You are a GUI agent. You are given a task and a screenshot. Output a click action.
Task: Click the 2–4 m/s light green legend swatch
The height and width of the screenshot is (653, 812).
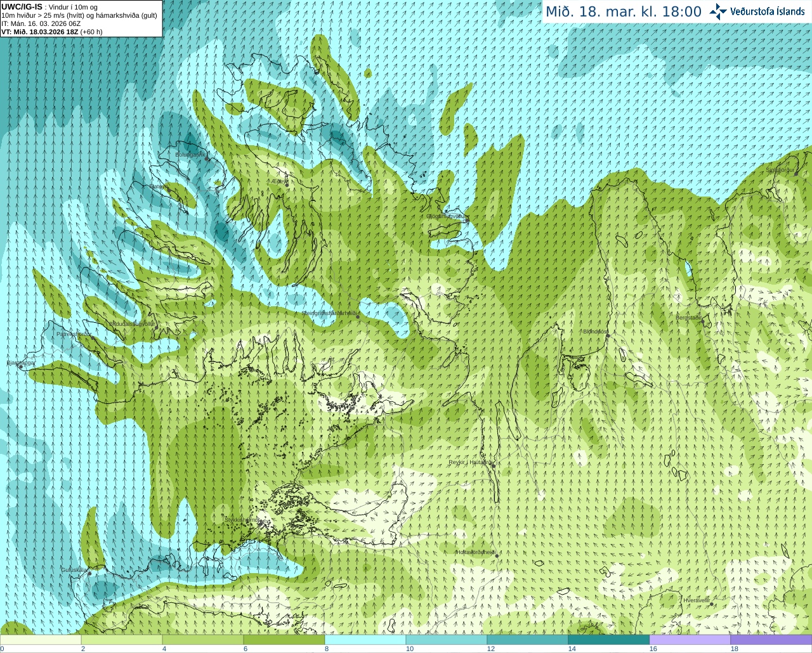click(x=122, y=640)
